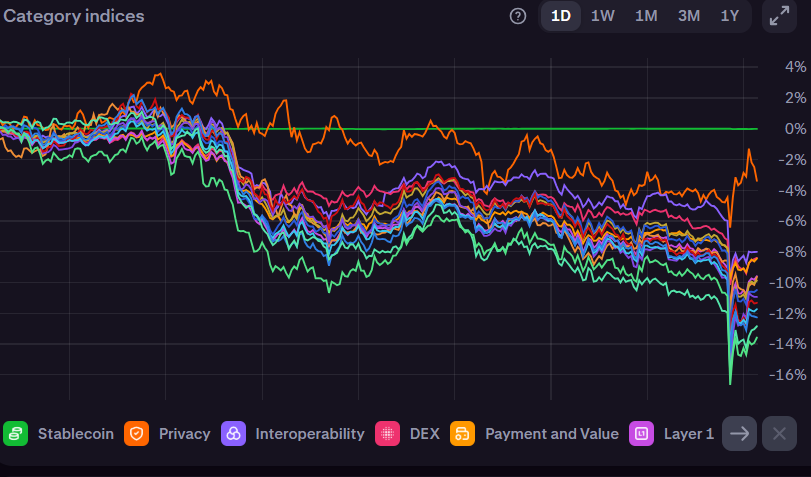The height and width of the screenshot is (477, 811).
Task: Switch to the 1M time range
Action: [x=646, y=16]
